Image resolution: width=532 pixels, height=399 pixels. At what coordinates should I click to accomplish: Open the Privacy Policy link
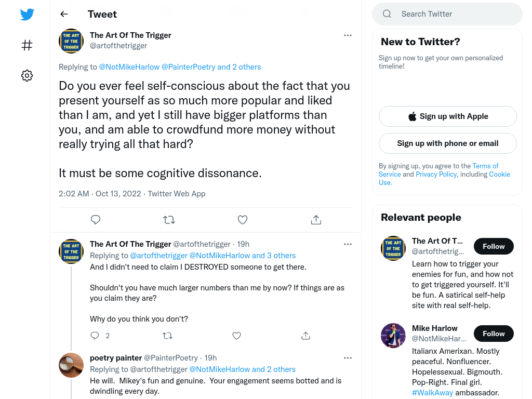[x=436, y=174]
